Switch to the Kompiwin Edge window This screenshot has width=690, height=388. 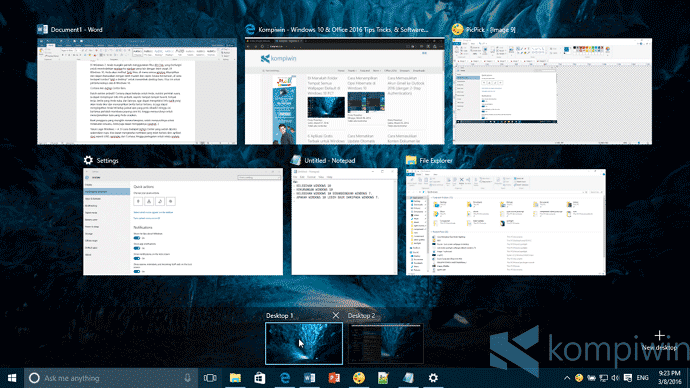tap(345, 92)
